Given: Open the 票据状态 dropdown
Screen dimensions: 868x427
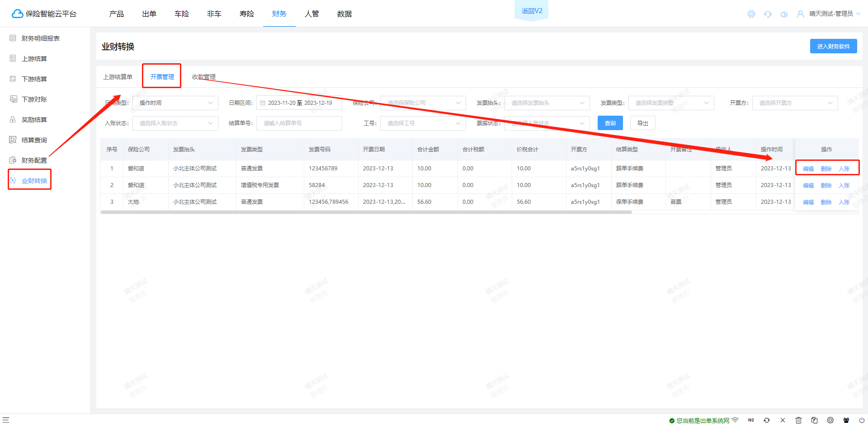Looking at the screenshot, I should point(547,123).
